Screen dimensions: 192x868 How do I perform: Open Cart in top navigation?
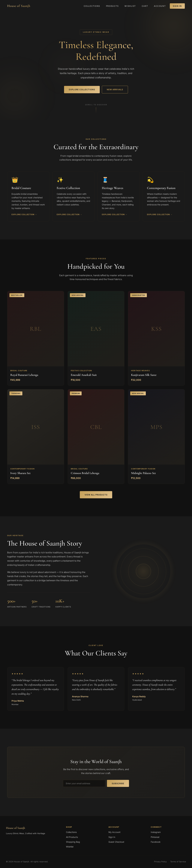point(145,6)
